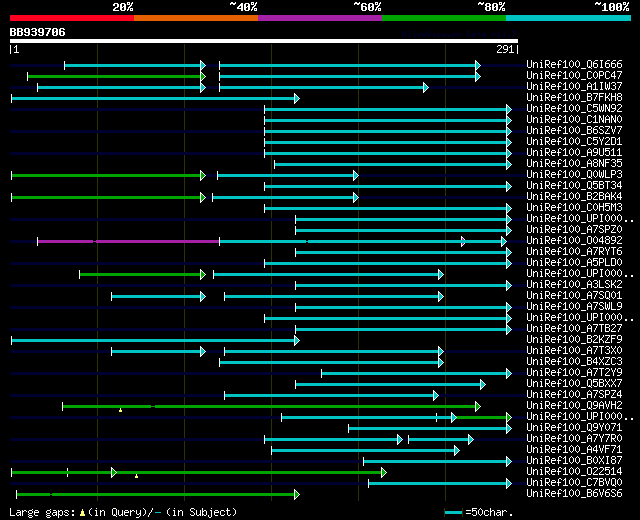Screen dimensions: 640x520
Task: Select the label UniRef100_B4XZC3
Action: click(x=574, y=362)
